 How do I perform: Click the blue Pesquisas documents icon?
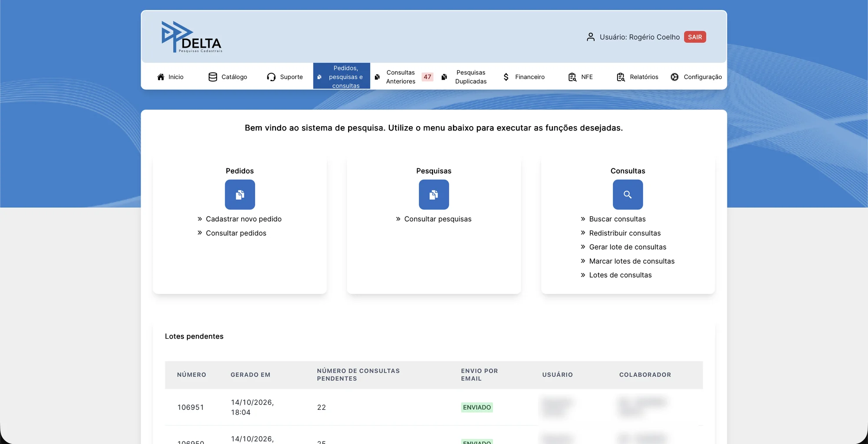[434, 195]
